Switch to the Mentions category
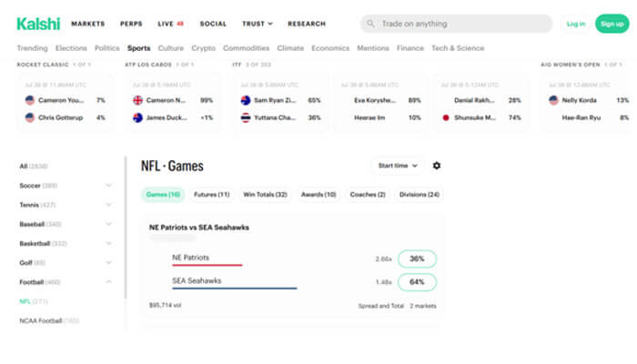Viewport: 637px width, 364px height. point(373,48)
